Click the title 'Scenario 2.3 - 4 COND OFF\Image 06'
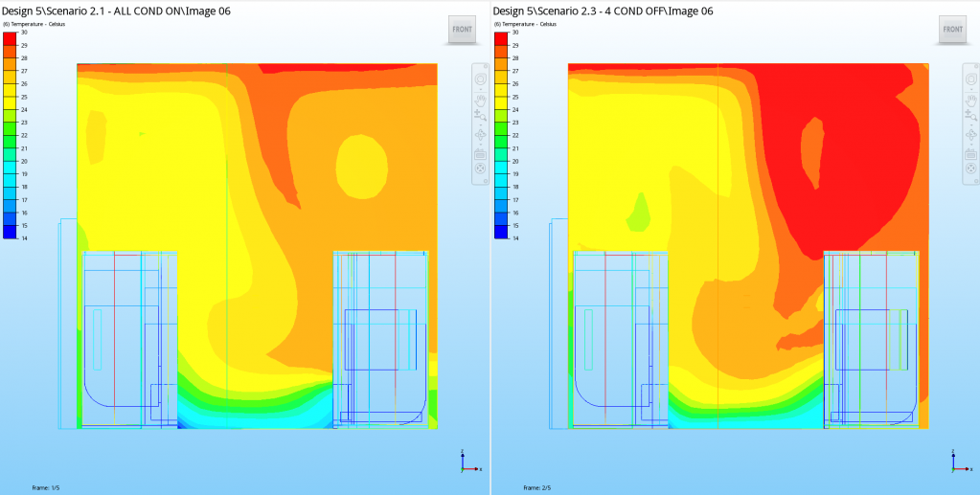The width and height of the screenshot is (980, 495). point(625,11)
